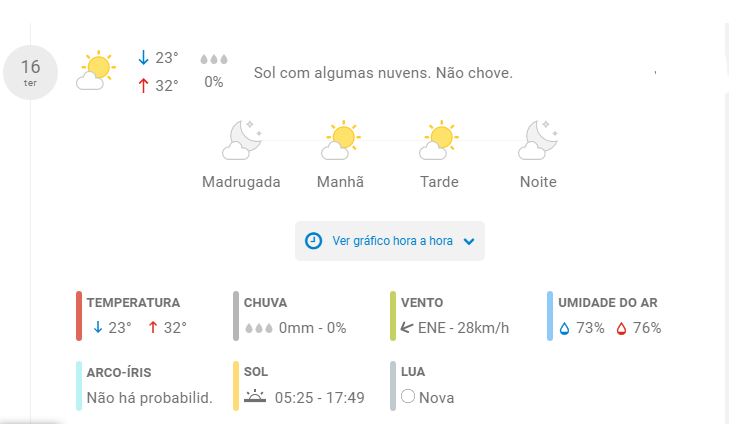The height and width of the screenshot is (424, 752).
Task: Expand day details using right-side chevron
Action: click(x=656, y=73)
